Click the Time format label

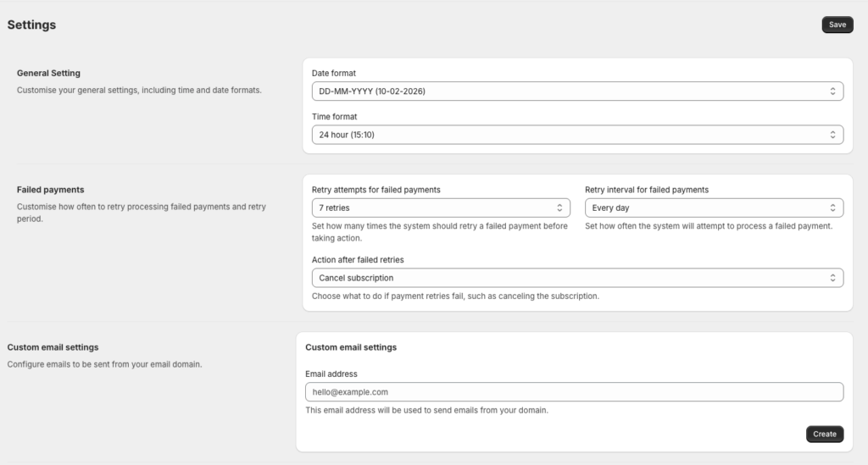click(x=334, y=118)
